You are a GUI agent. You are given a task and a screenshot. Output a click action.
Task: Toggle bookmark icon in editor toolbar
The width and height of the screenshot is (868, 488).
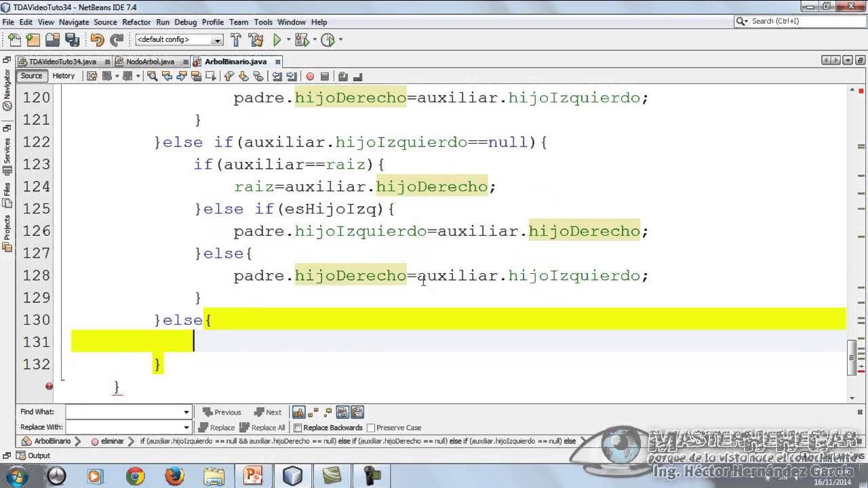coord(258,76)
